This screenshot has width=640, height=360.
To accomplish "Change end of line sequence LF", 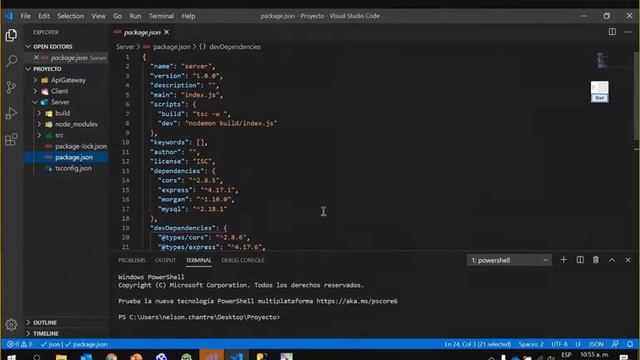I will click(578, 344).
